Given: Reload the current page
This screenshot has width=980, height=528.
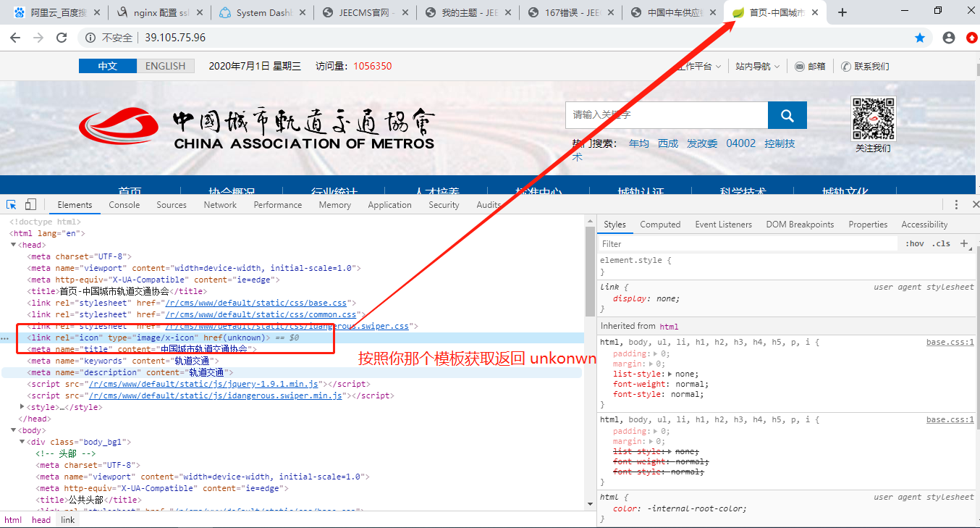Looking at the screenshot, I should click(x=62, y=38).
